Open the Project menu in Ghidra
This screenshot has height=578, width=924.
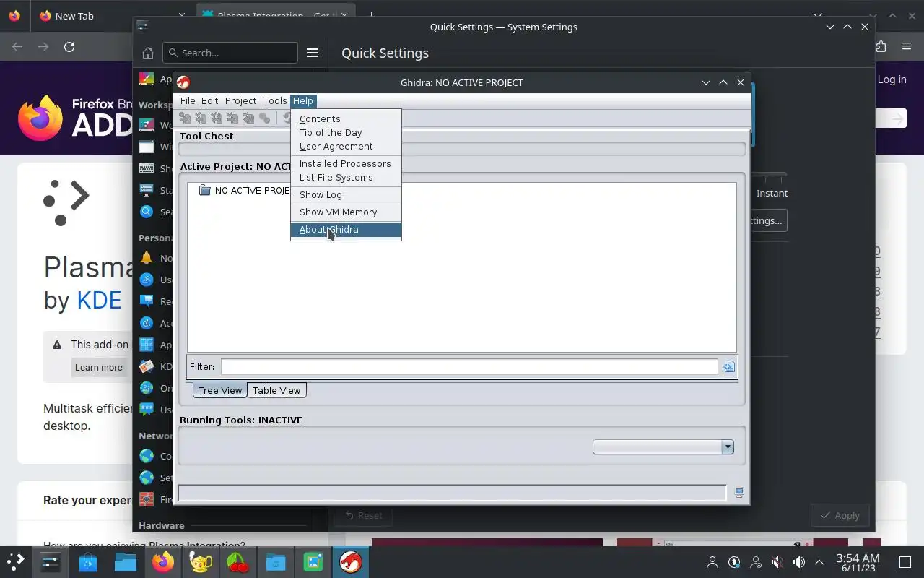pos(240,101)
